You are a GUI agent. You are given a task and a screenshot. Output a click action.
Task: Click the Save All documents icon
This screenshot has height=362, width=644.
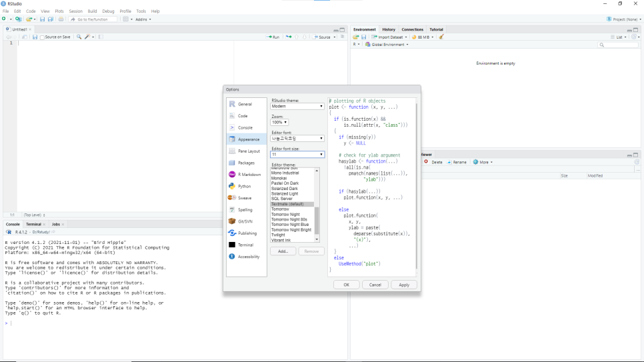coord(51,19)
